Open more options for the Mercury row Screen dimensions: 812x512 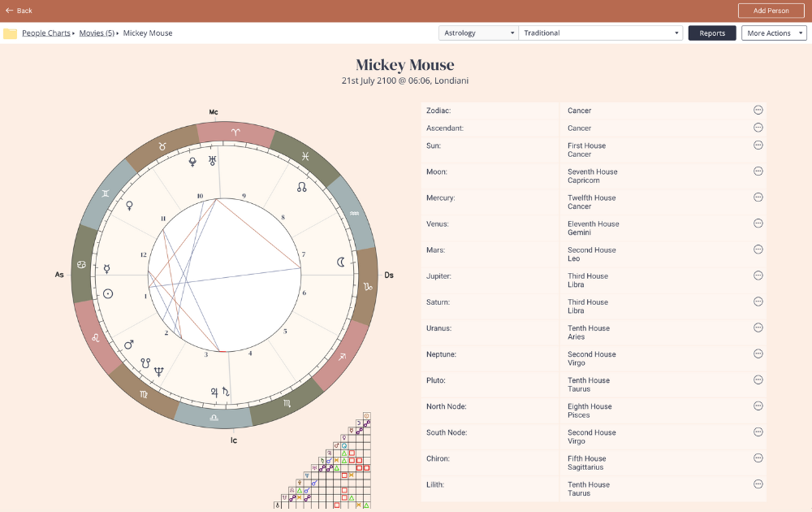click(x=758, y=197)
